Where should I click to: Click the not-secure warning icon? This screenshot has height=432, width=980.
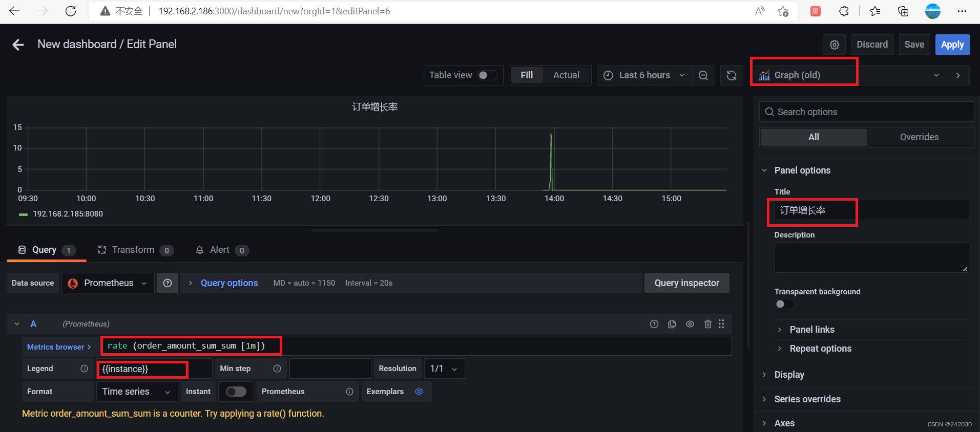105,11
